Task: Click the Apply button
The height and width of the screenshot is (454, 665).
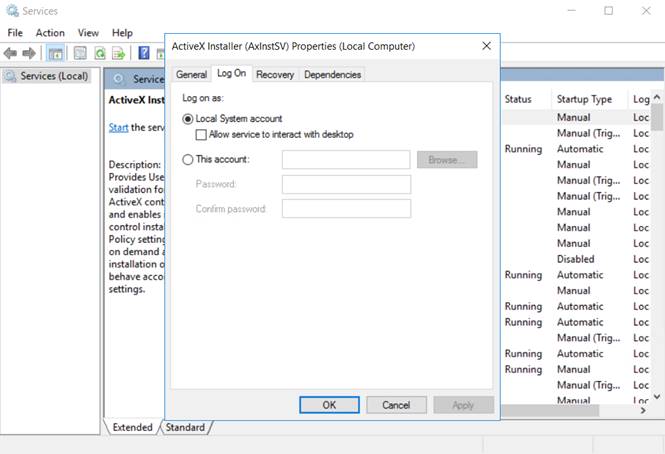Action: pos(463,405)
